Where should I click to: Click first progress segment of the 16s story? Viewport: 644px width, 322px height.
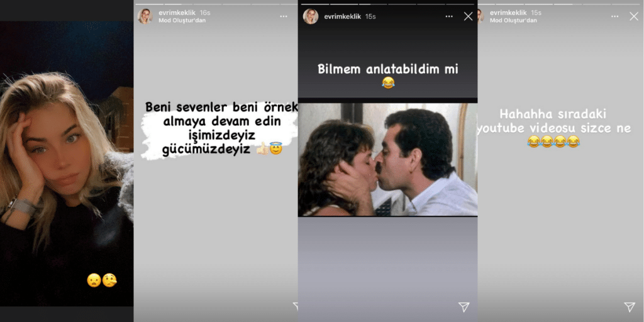(x=150, y=4)
